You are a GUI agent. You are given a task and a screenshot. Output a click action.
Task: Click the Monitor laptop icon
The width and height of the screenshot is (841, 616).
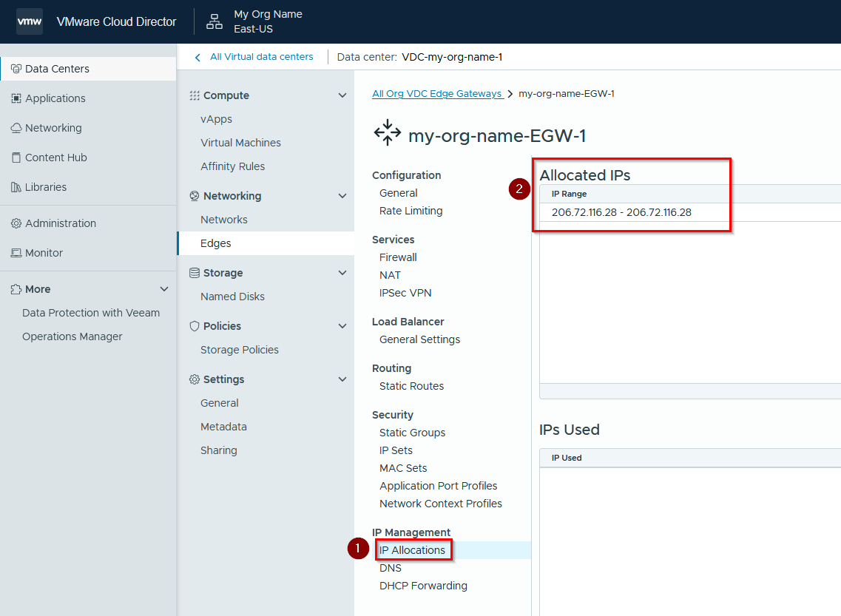point(16,252)
